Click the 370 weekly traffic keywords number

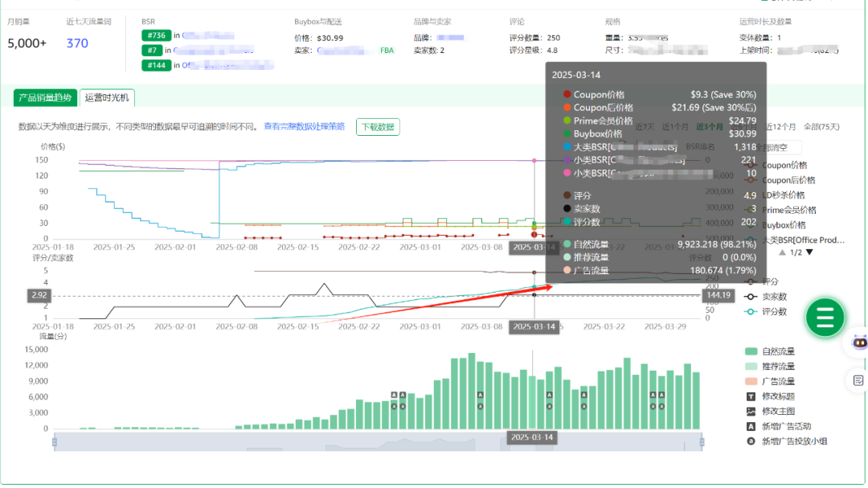click(x=77, y=43)
